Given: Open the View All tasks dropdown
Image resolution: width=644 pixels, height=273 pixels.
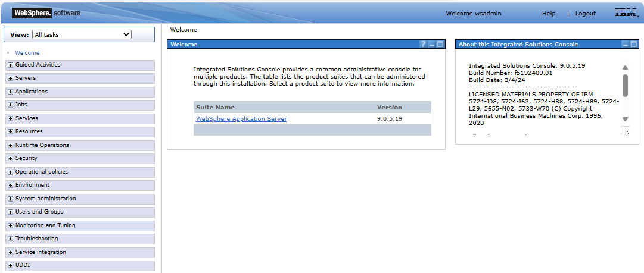Looking at the screenshot, I should click(x=82, y=35).
